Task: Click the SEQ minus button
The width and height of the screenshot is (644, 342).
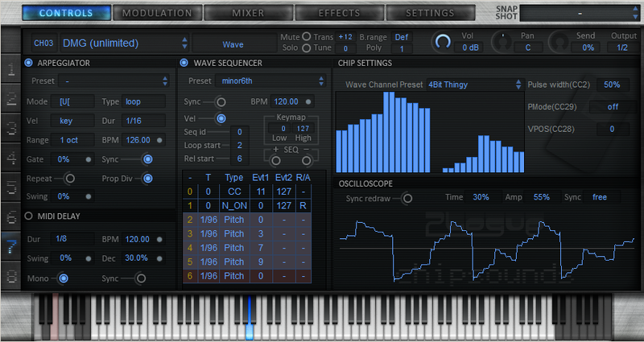Action: point(307,160)
